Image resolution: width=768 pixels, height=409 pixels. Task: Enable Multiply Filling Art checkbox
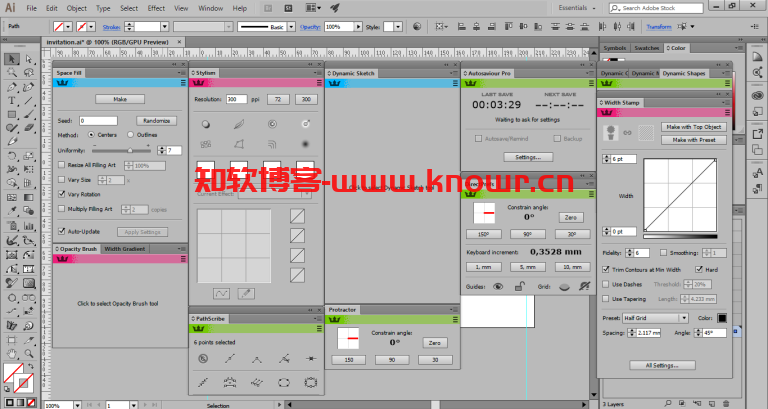click(x=62, y=209)
